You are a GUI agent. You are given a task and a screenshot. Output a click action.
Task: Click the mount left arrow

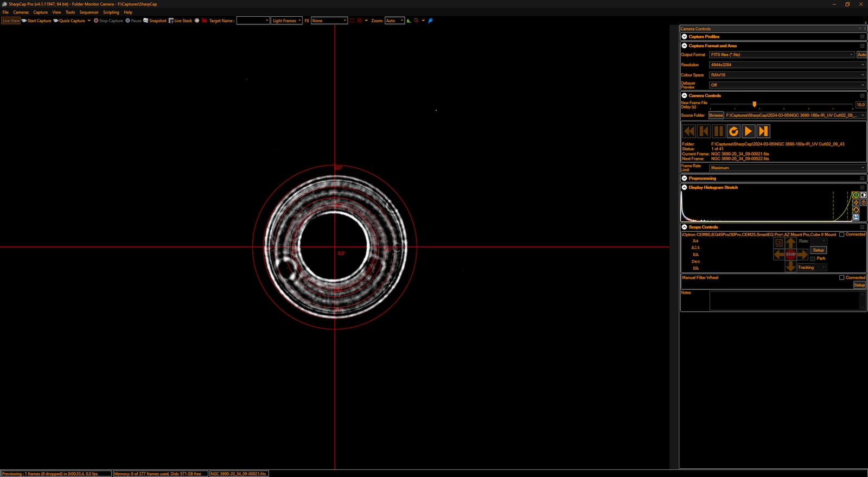coord(779,255)
